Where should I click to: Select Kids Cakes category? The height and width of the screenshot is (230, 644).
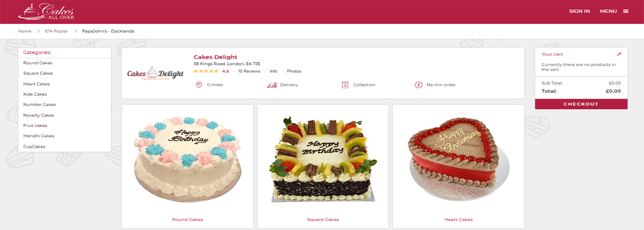[35, 94]
